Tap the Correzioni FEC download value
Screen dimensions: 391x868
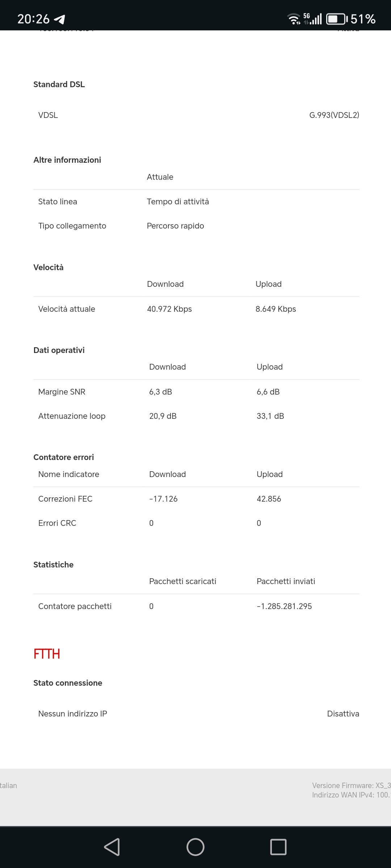click(163, 499)
